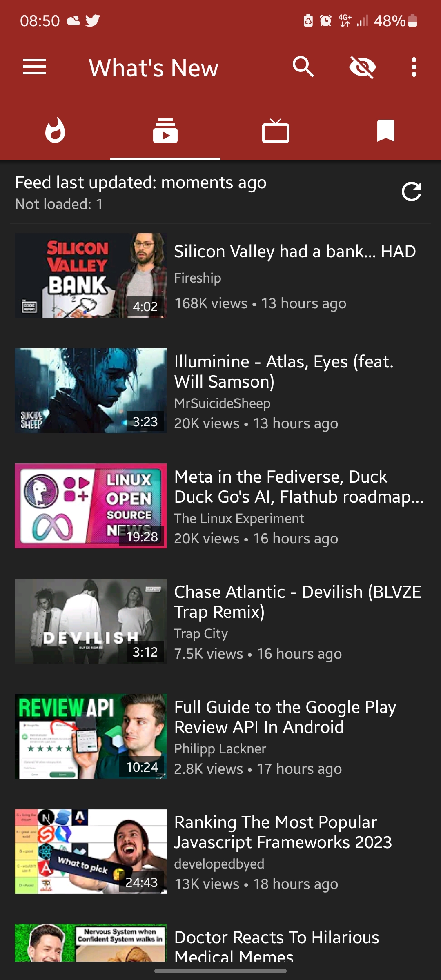441x980 pixels.
Task: Switch to the Trending flame tab
Action: point(55,131)
